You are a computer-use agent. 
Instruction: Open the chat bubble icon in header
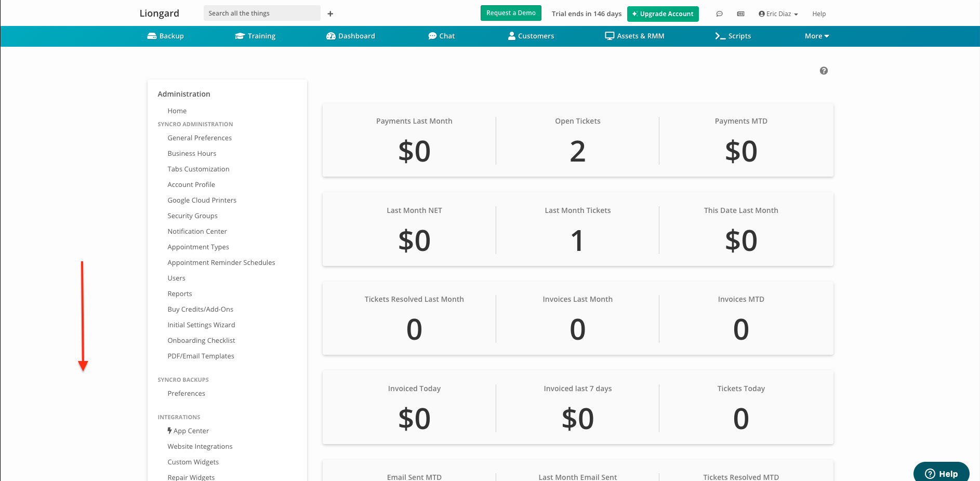[x=720, y=14]
